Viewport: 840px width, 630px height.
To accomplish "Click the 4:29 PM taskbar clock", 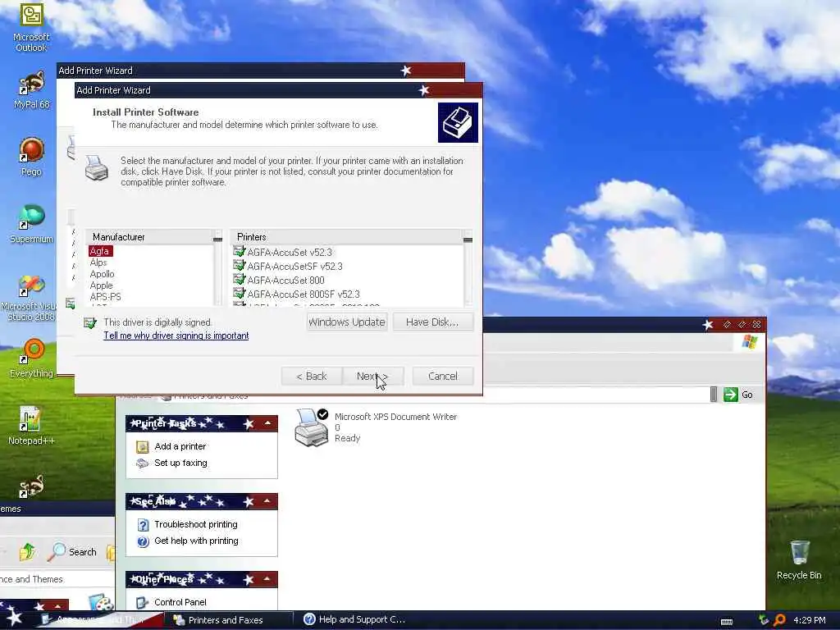I will (x=810, y=620).
